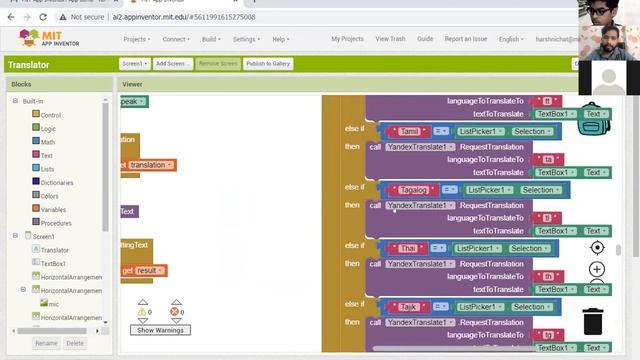Click the red error circle counter

point(175,312)
